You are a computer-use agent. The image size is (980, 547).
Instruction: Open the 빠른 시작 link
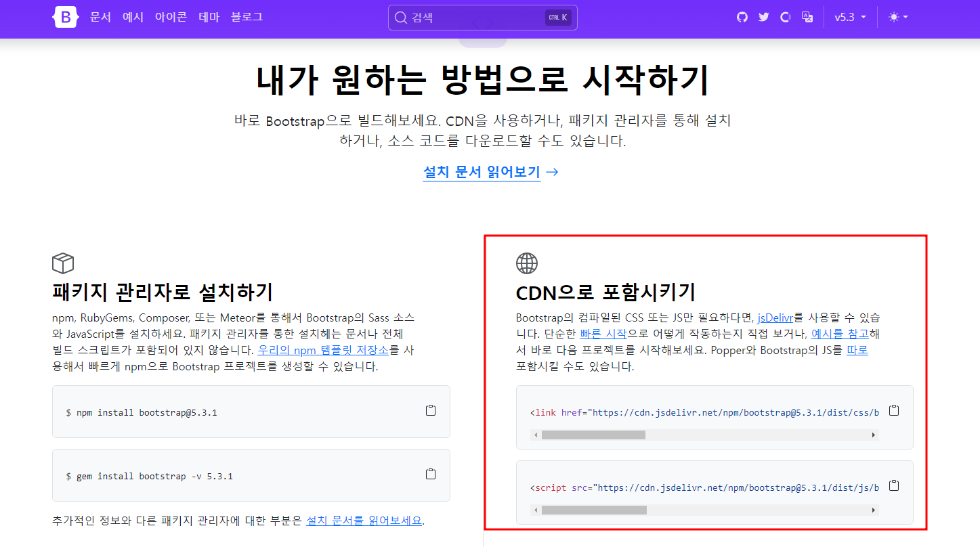pyautogui.click(x=603, y=334)
